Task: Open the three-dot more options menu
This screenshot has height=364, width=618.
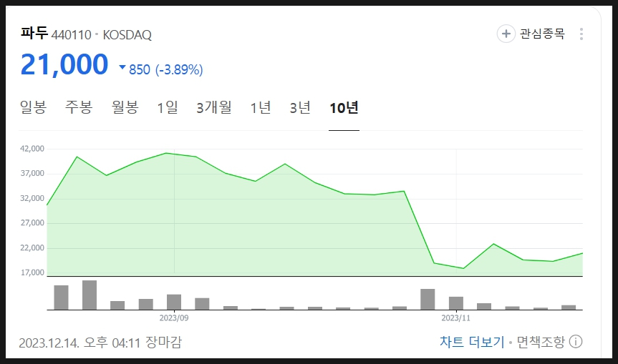Action: tap(581, 34)
